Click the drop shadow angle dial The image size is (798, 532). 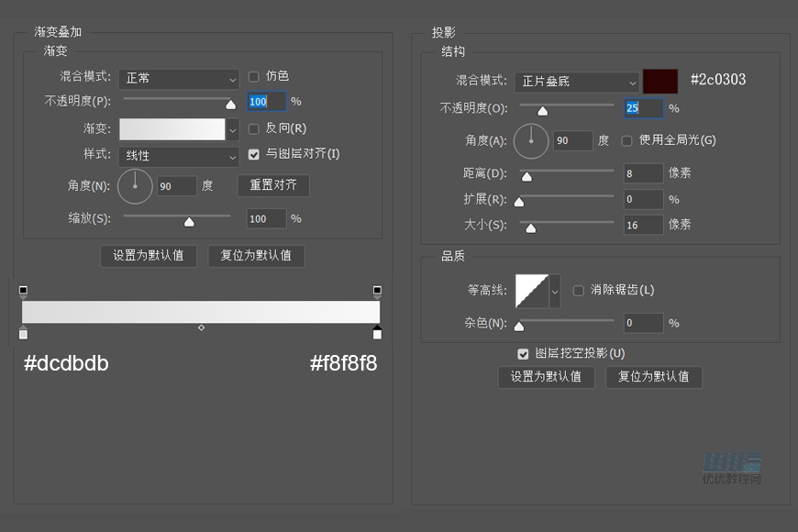[532, 140]
